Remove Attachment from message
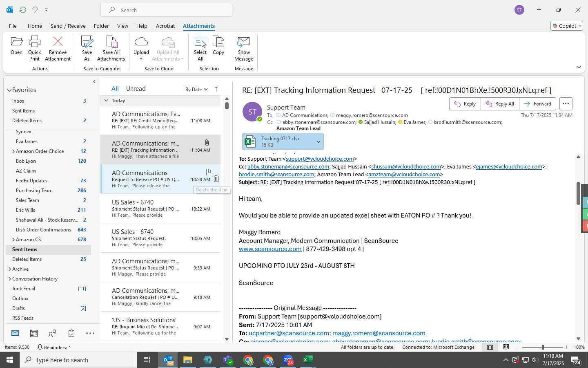Viewport: 588px width, 368px height. click(58, 48)
